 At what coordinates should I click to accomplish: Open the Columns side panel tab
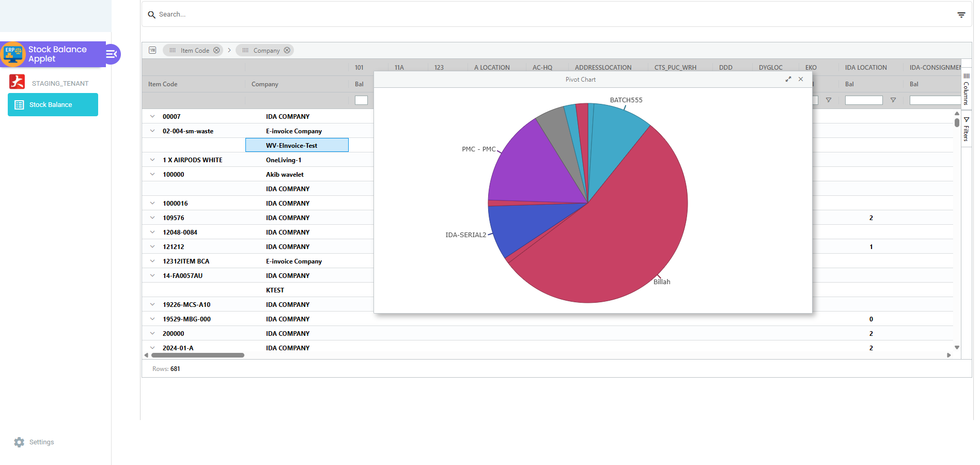pos(966,89)
